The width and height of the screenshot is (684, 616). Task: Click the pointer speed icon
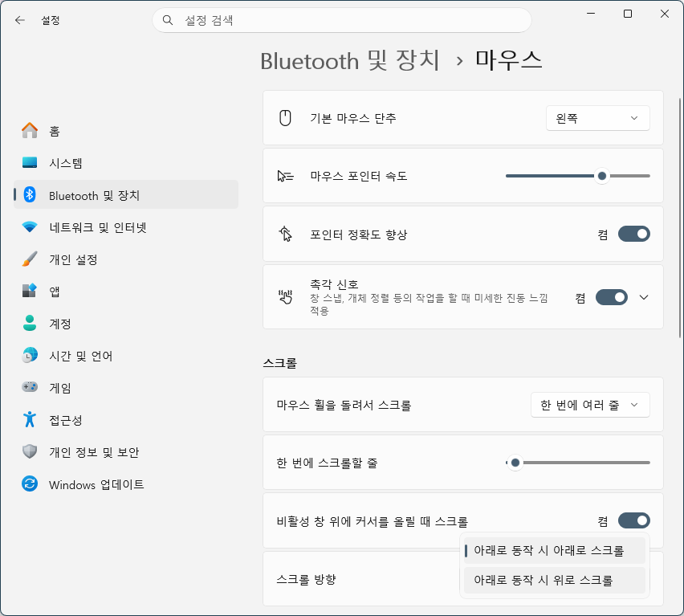click(285, 176)
